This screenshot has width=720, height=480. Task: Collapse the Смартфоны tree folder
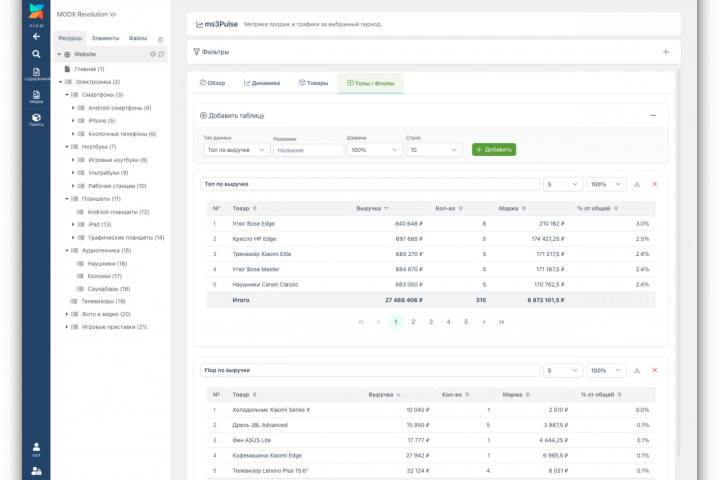[x=67, y=95]
